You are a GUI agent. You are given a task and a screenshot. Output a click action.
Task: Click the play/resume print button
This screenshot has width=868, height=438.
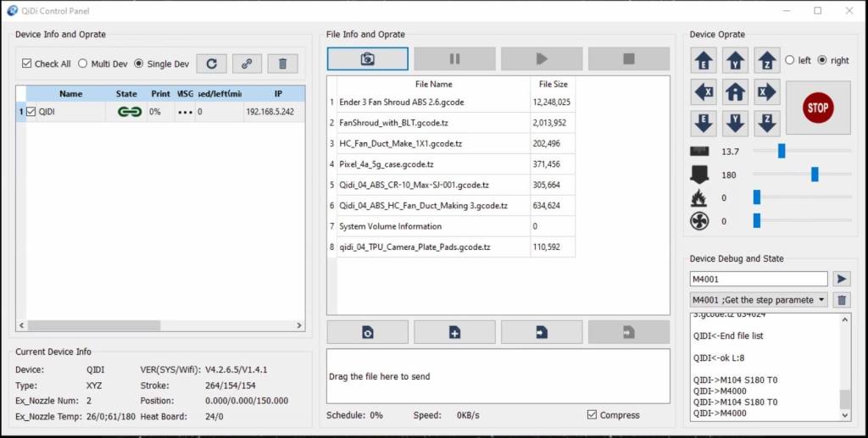pos(542,58)
